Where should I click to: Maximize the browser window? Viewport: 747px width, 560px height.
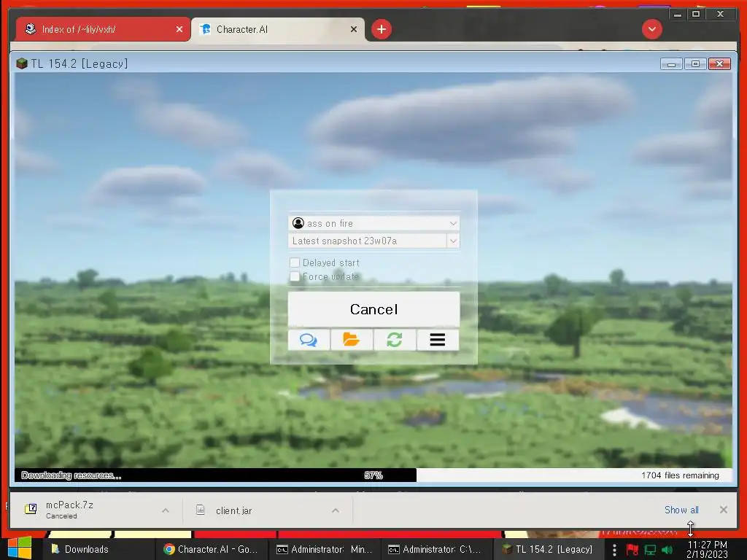point(696,15)
